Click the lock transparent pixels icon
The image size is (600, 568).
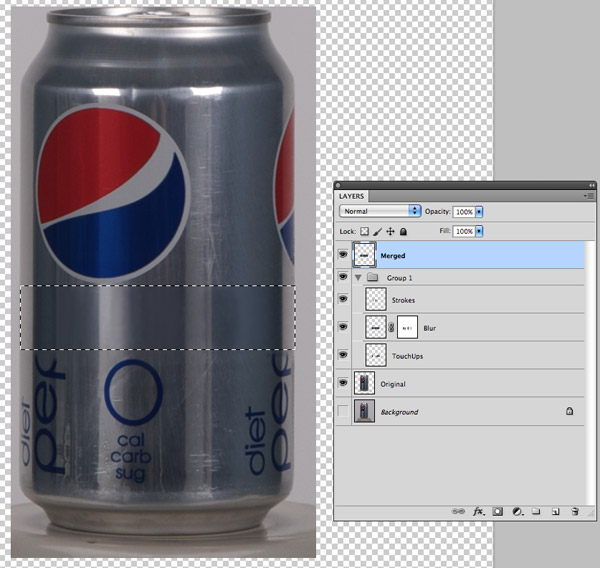[x=364, y=231]
